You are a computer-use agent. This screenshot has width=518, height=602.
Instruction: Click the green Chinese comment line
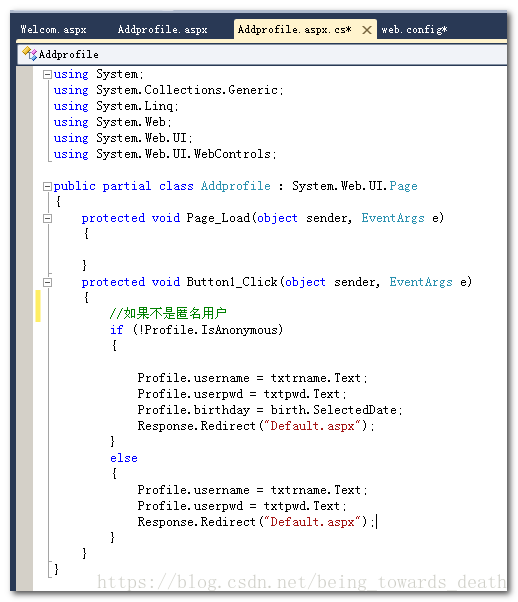click(x=168, y=314)
